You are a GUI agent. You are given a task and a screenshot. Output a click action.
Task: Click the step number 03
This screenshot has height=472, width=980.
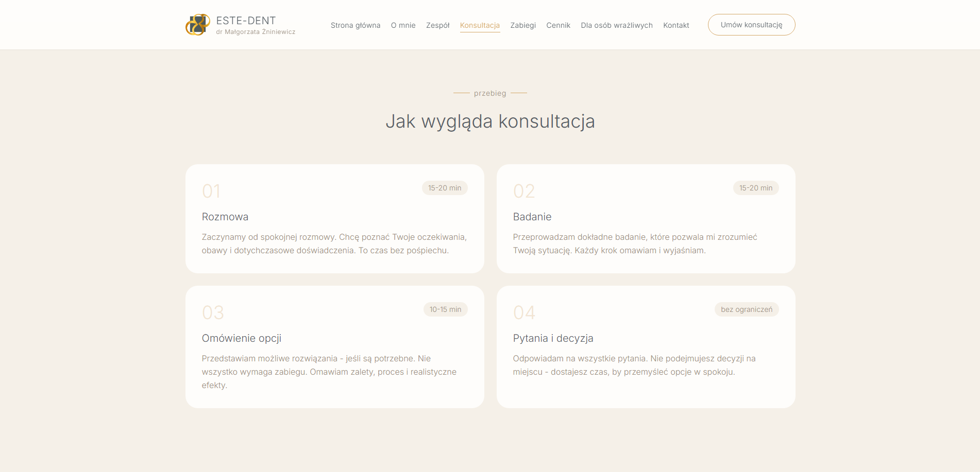(x=213, y=313)
